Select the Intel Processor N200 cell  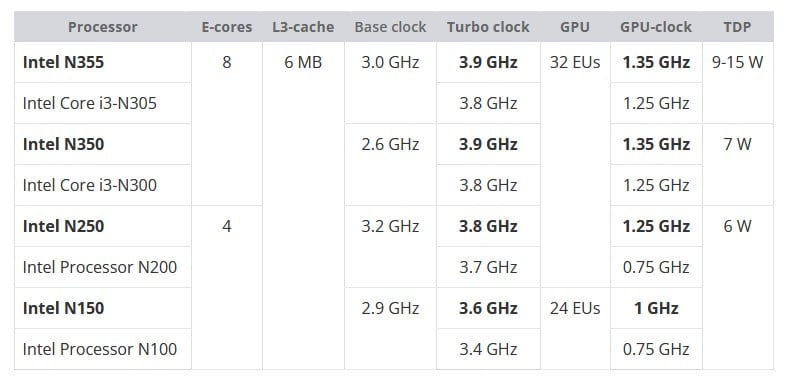[103, 267]
